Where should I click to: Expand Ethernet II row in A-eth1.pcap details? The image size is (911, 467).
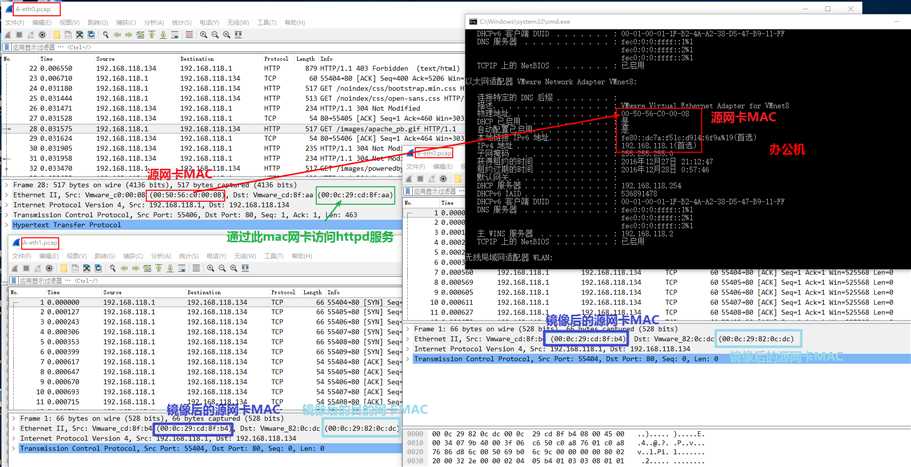(14, 428)
